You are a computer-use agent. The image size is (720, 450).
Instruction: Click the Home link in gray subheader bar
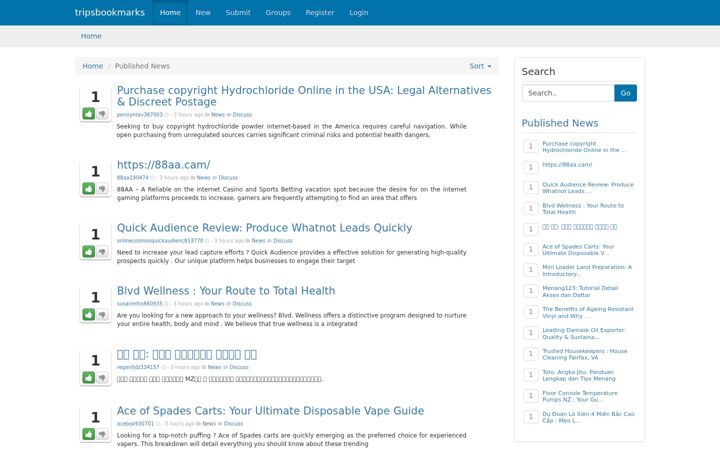coord(91,36)
